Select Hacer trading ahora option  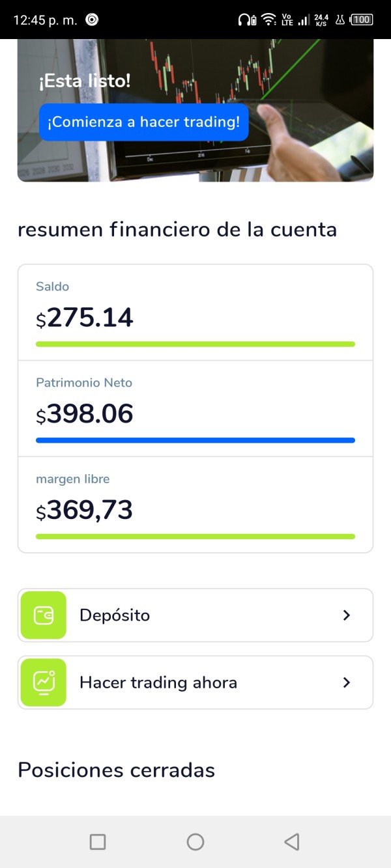coord(195,682)
